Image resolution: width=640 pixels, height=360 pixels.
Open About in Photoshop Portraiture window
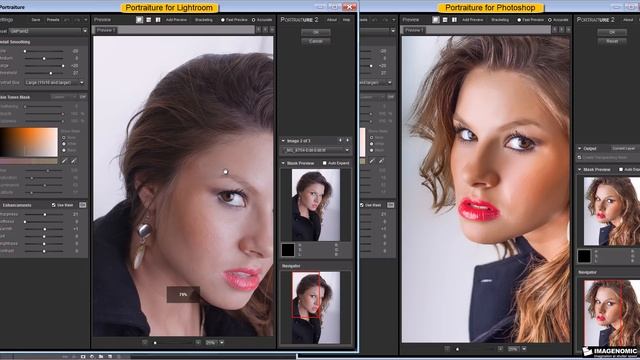pyautogui.click(x=628, y=20)
